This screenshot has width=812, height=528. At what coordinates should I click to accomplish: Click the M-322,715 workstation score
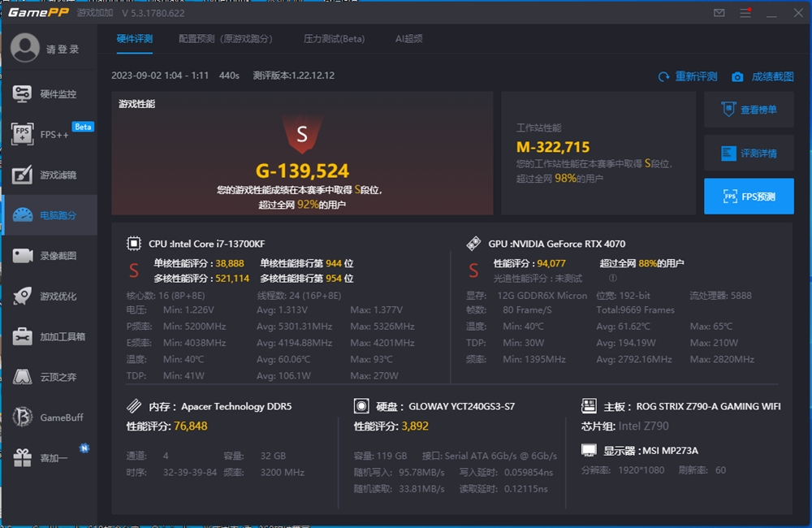point(552,147)
